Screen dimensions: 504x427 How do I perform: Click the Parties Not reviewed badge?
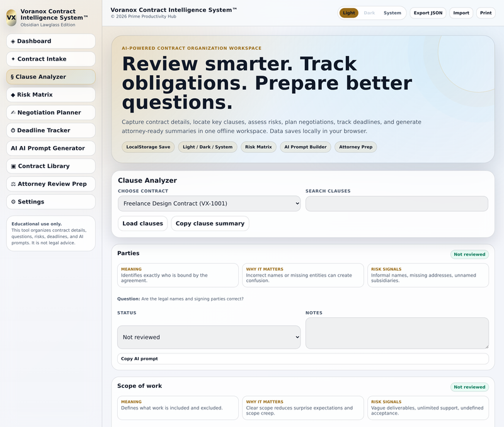coord(469,254)
